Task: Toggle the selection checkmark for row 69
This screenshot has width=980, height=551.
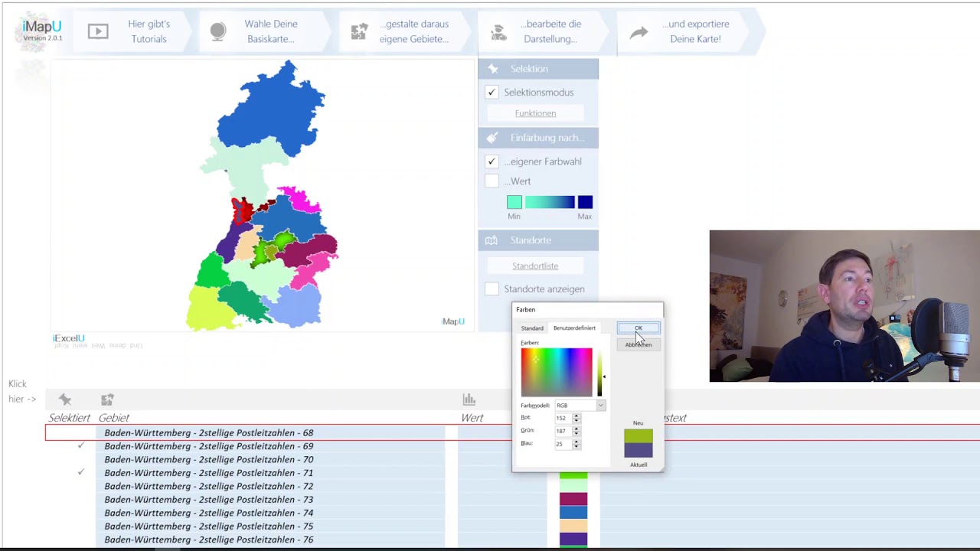Action: [80, 445]
